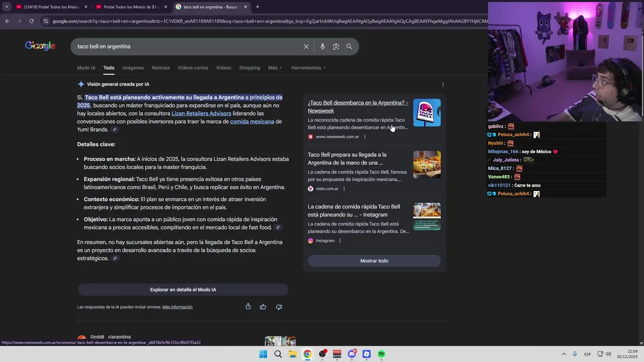Open Instagram result 'La cadena de comida rápida'
Image resolution: width=644 pixels, height=362 pixels.
point(354,211)
